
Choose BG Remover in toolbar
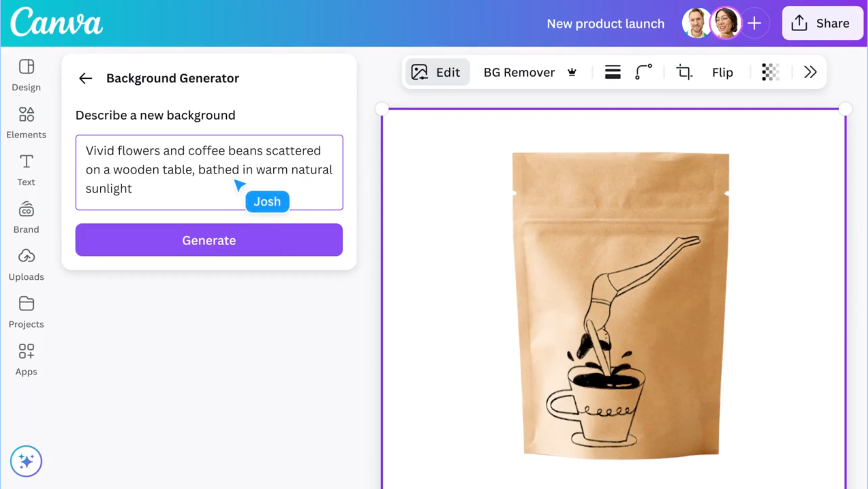point(530,72)
